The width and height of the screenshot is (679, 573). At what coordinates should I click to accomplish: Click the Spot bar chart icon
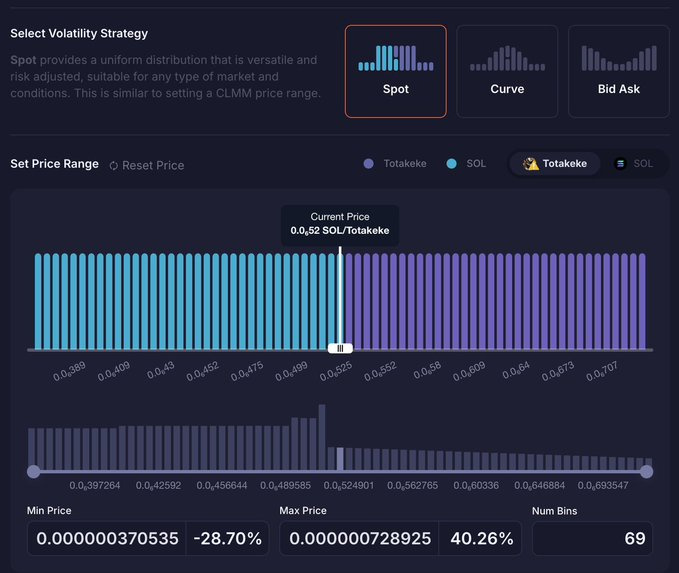pos(395,58)
